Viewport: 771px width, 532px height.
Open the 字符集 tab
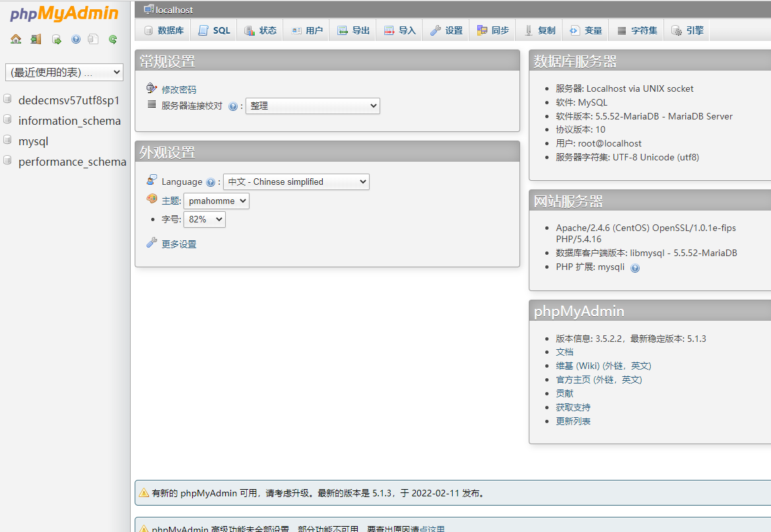tap(637, 30)
